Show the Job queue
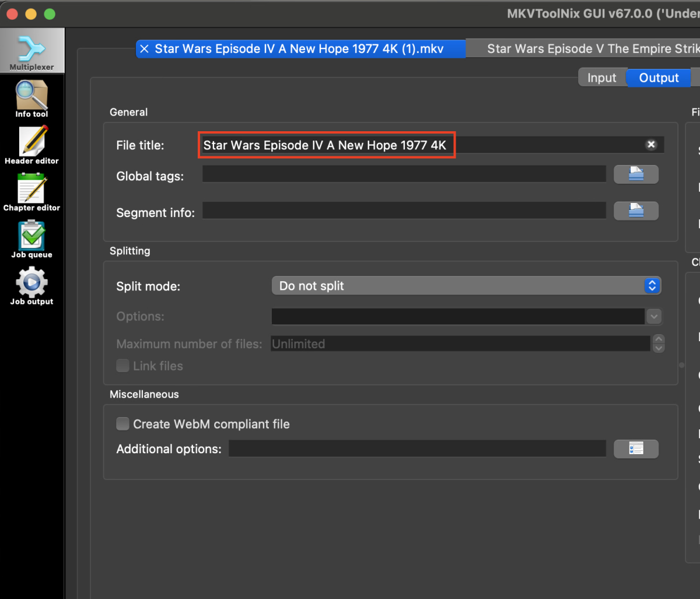Screen dimensions: 700x599 point(32,239)
